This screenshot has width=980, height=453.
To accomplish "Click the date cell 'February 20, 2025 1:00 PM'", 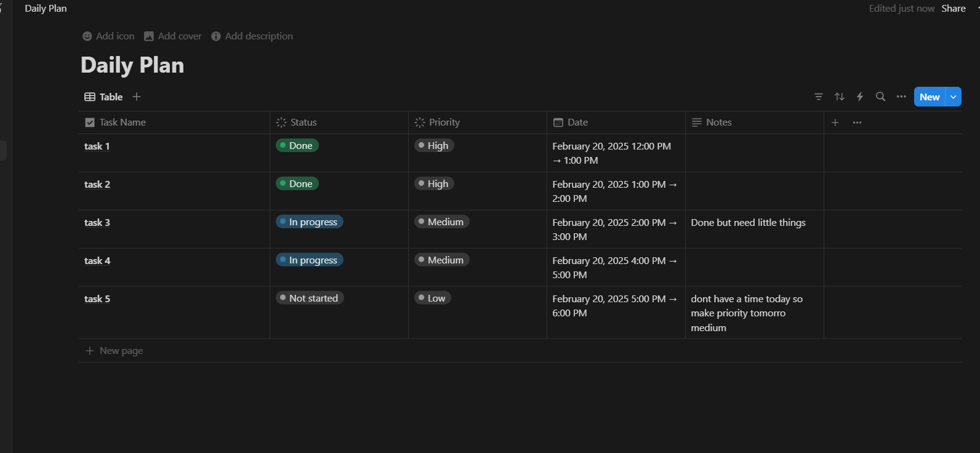I will pos(616,191).
